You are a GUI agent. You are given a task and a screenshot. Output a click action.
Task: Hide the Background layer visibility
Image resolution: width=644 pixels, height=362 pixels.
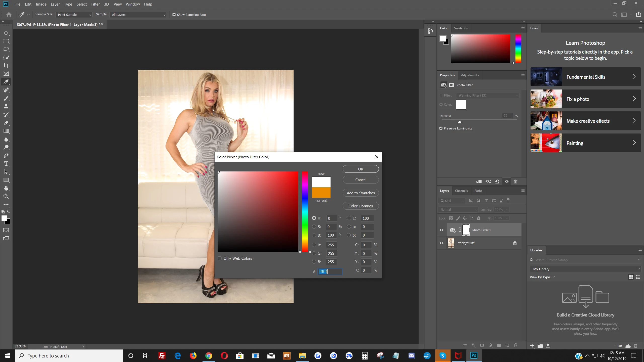pyautogui.click(x=441, y=243)
